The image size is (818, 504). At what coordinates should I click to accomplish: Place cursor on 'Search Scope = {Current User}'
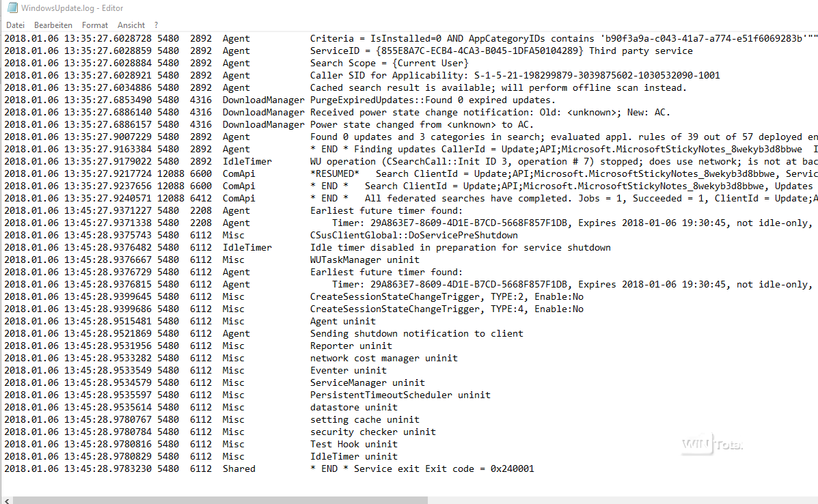389,64
